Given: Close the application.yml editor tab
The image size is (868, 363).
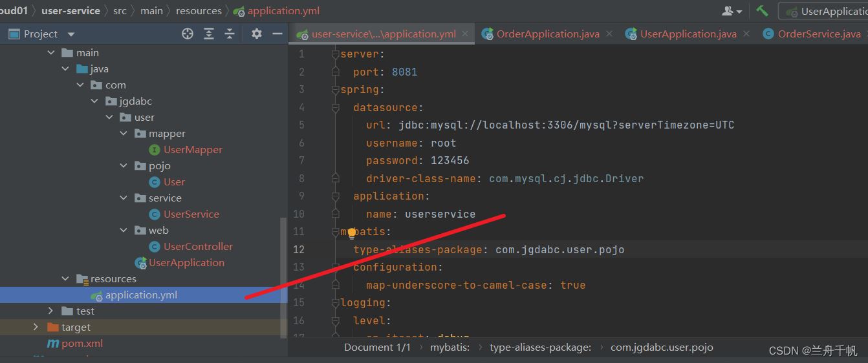Looking at the screenshot, I should click(x=466, y=34).
